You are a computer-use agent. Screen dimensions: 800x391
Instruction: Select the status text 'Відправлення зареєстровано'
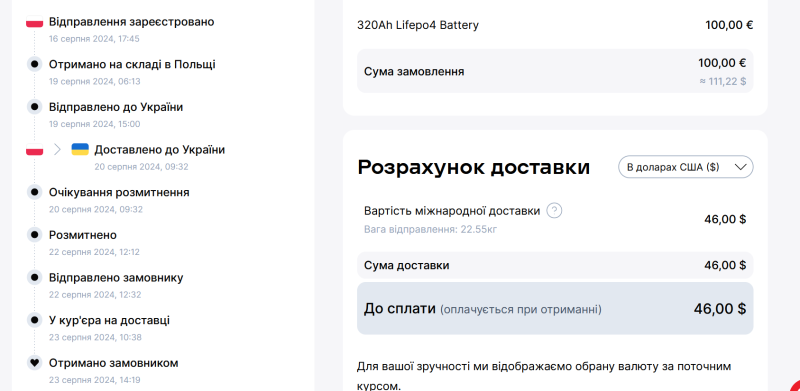pos(132,22)
